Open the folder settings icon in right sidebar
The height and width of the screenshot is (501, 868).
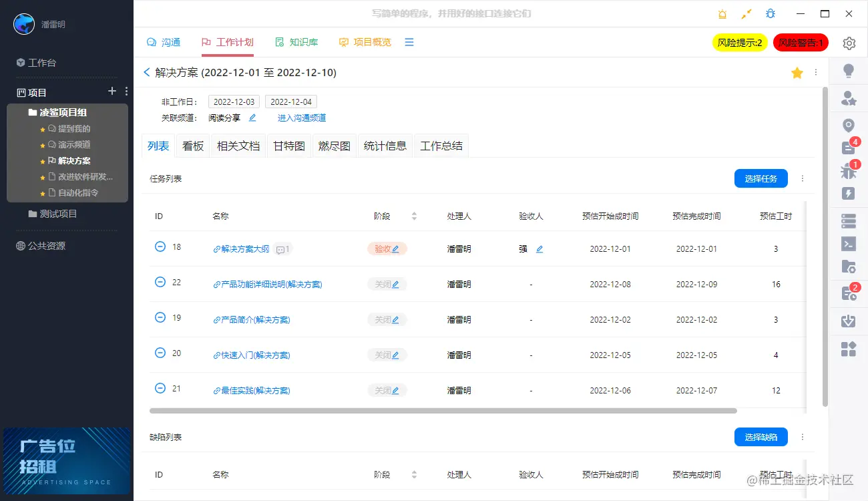tap(849, 267)
